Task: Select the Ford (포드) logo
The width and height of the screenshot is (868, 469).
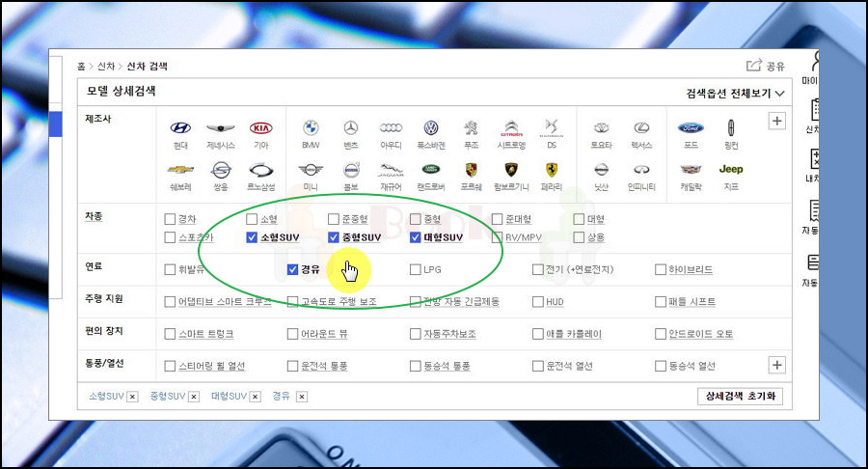Action: pyautogui.click(x=691, y=128)
